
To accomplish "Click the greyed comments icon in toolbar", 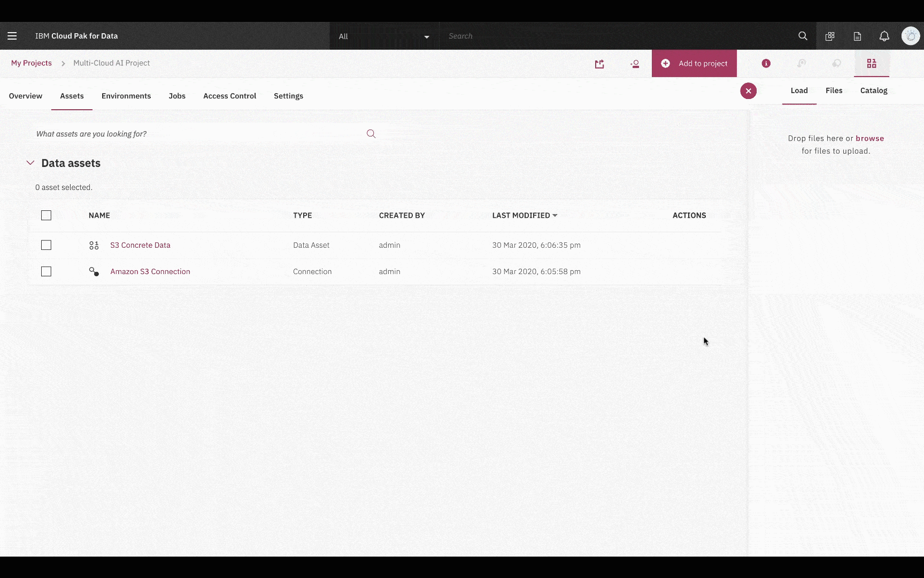I will pos(836,63).
